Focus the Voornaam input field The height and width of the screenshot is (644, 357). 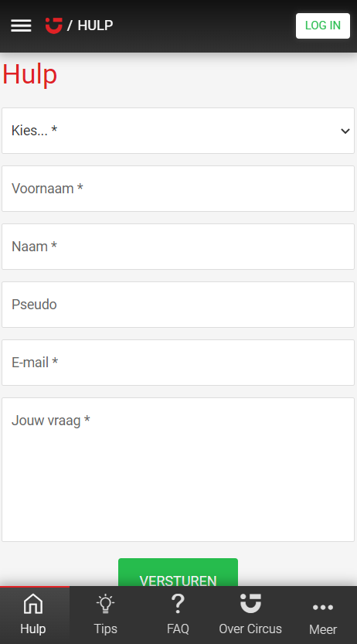click(x=178, y=189)
